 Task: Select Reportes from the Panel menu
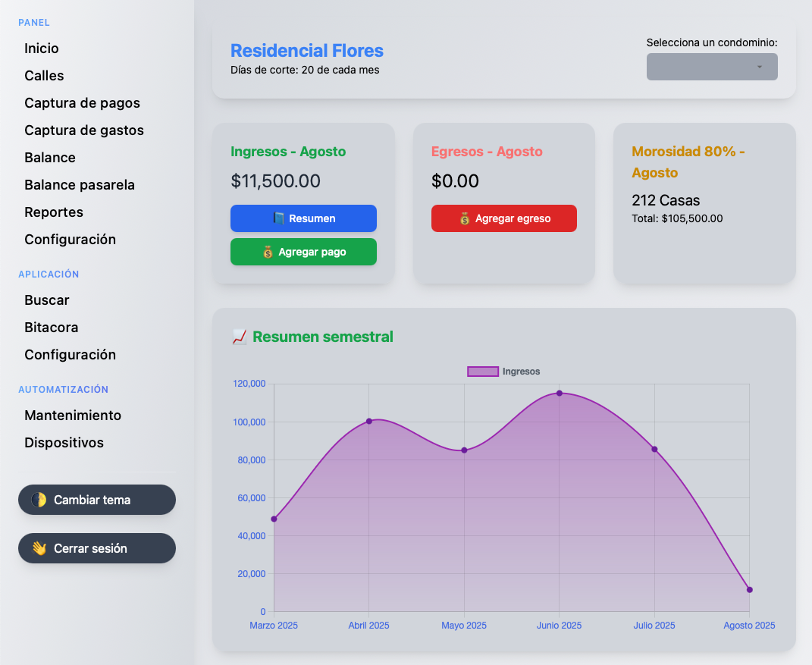pos(54,212)
